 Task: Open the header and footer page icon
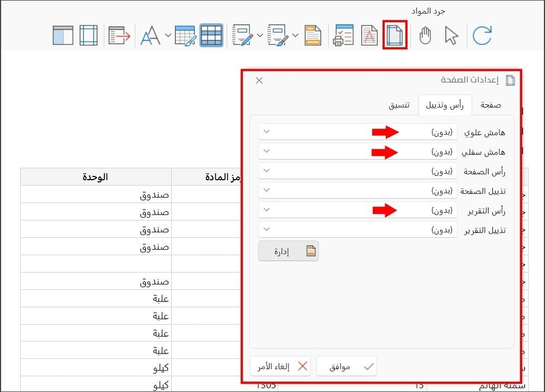[x=313, y=35]
